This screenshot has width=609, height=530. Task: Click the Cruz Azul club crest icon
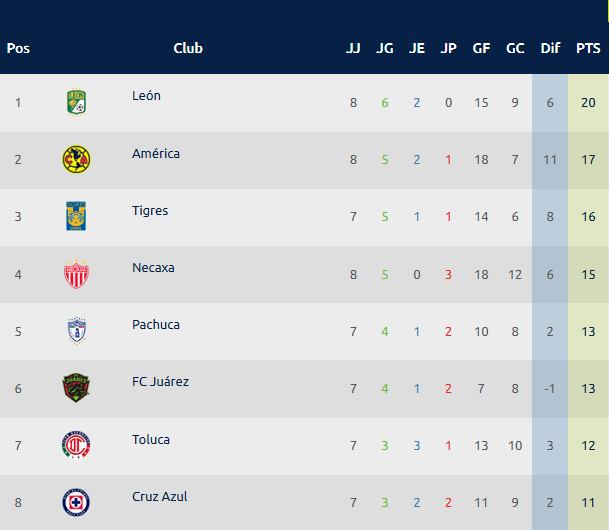coord(77,502)
